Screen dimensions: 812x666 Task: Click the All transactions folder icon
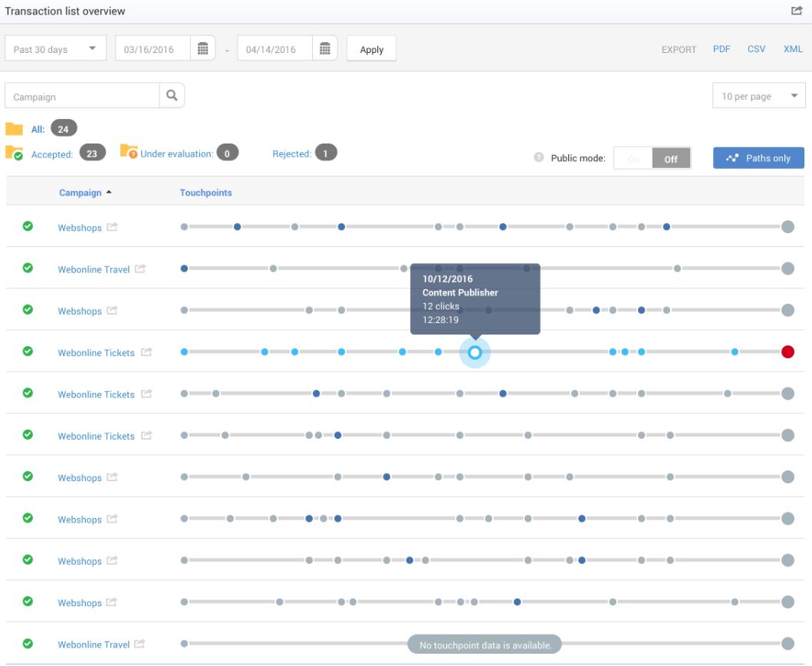point(15,129)
